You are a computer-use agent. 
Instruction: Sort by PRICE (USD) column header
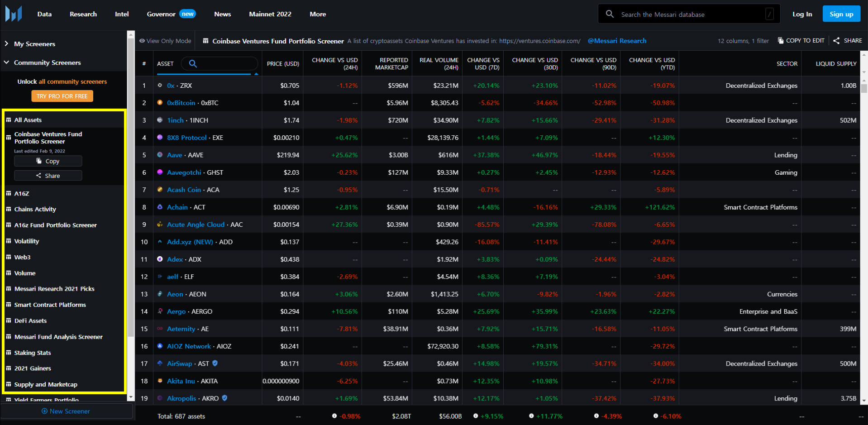(x=283, y=64)
